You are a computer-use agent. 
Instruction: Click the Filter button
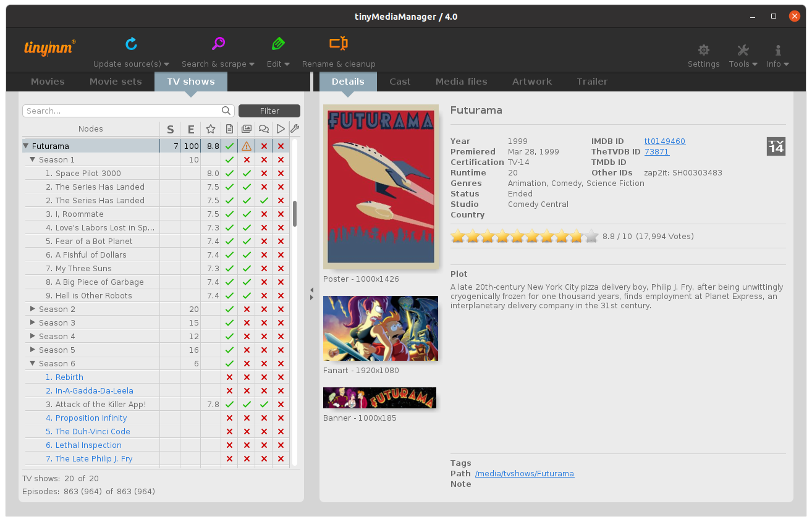(269, 111)
